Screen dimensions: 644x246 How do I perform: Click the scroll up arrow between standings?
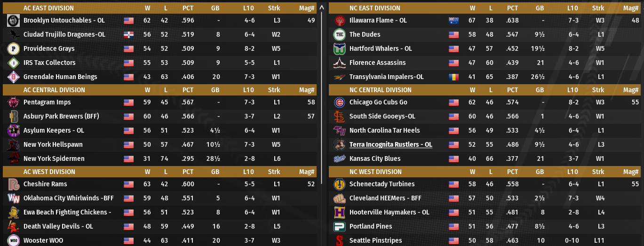pyautogui.click(x=322, y=8)
